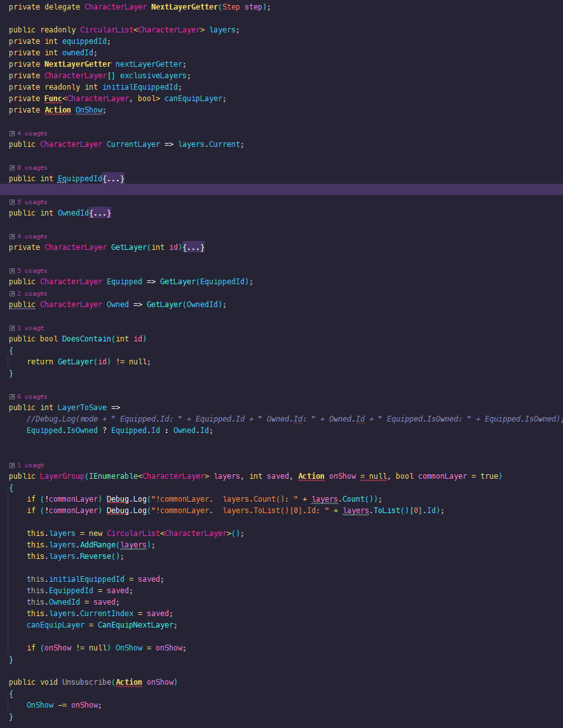The width and height of the screenshot is (563, 728).
Task: Click NextLayerGetter in the delegate declaration
Action: pos(184,7)
